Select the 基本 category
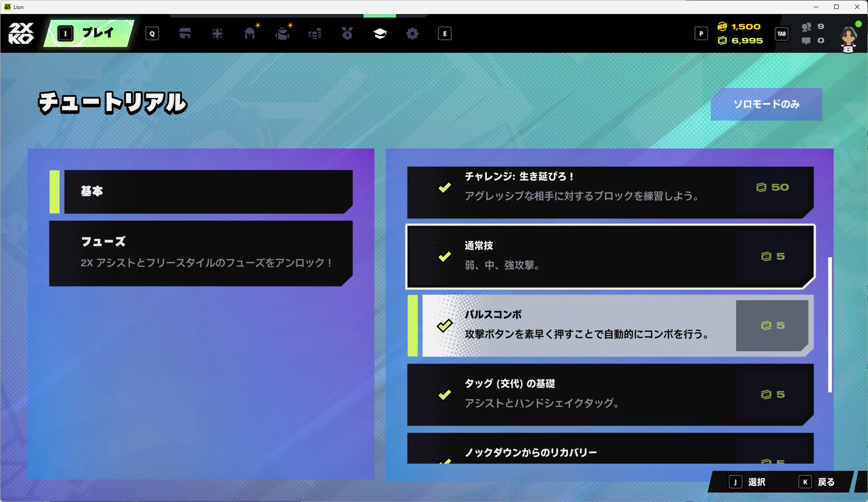 click(201, 191)
